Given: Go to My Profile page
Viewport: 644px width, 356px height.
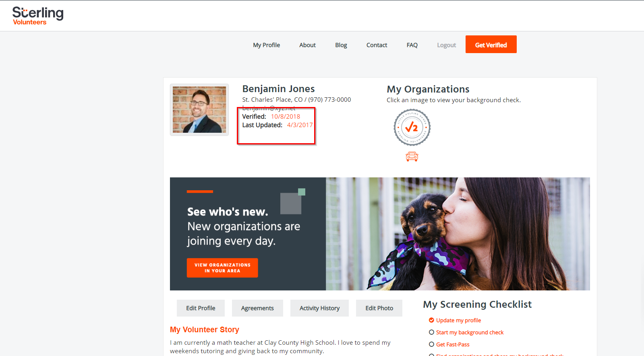Looking at the screenshot, I should (267, 45).
